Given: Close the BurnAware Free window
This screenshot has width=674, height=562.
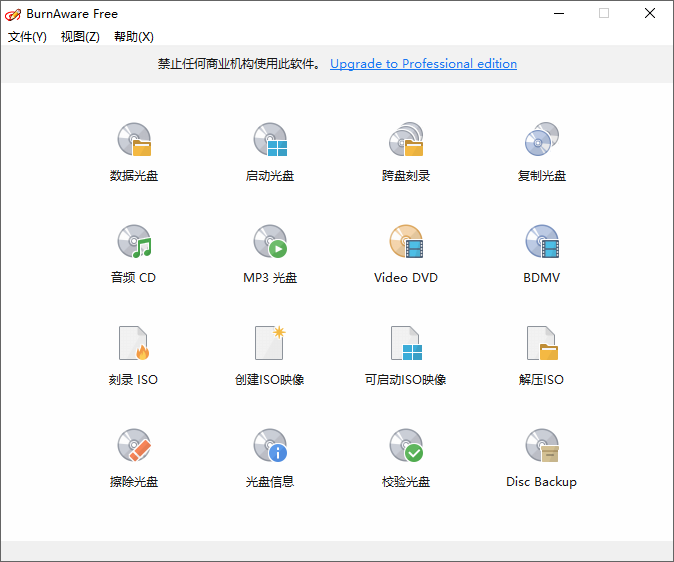Looking at the screenshot, I should [650, 13].
